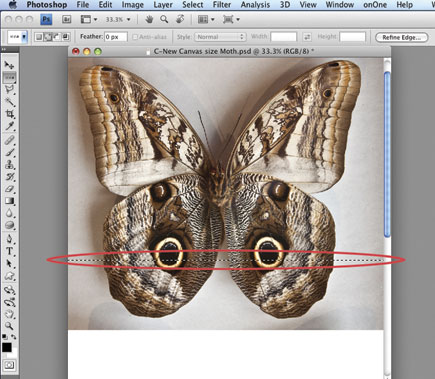Expand the tool preset picker arrow

click(24, 37)
